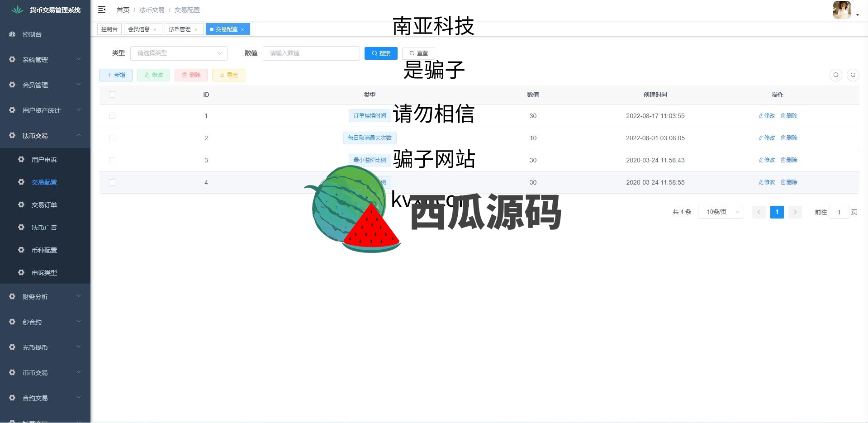Screen dimensions: 868x423
Task: Refresh table with circular refresh icon
Action: 853,75
